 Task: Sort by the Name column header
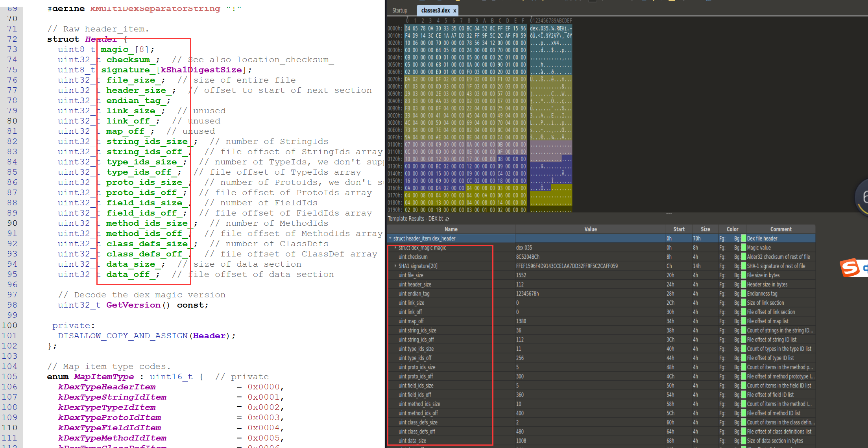(451, 229)
